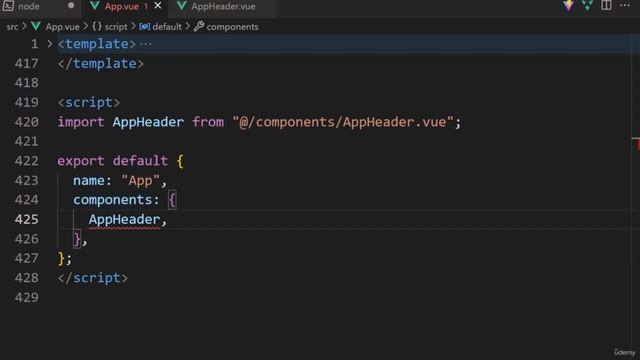Open the App.vue breadcrumb segment
This screenshot has width=640, height=360.
click(x=62, y=27)
